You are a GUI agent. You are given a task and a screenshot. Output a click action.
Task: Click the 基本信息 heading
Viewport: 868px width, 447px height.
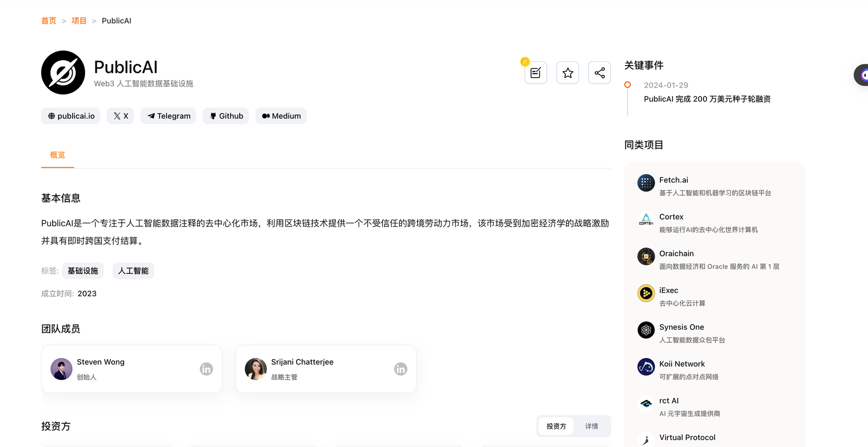(61, 198)
